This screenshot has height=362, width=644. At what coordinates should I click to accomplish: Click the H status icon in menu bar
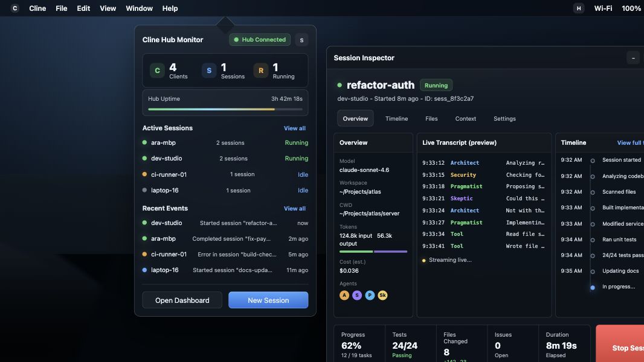click(x=579, y=8)
